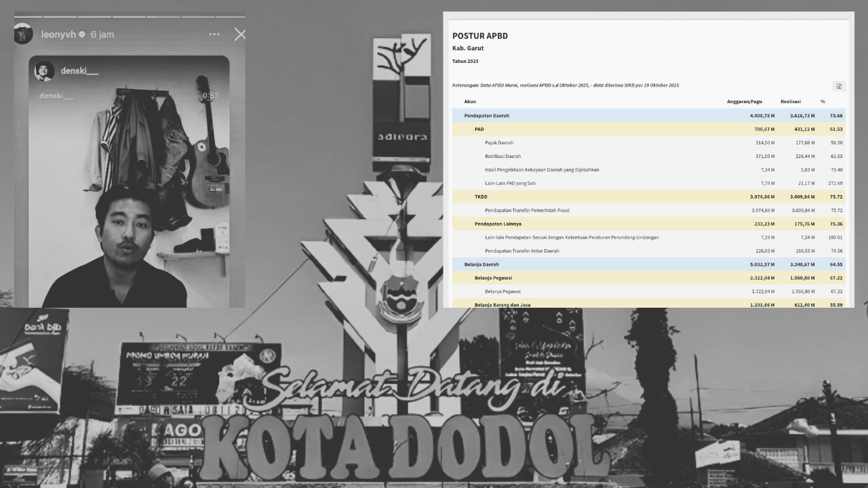This screenshot has width=868, height=488.
Task: Click the 431,12 M PAD realization
Action: [804, 129]
